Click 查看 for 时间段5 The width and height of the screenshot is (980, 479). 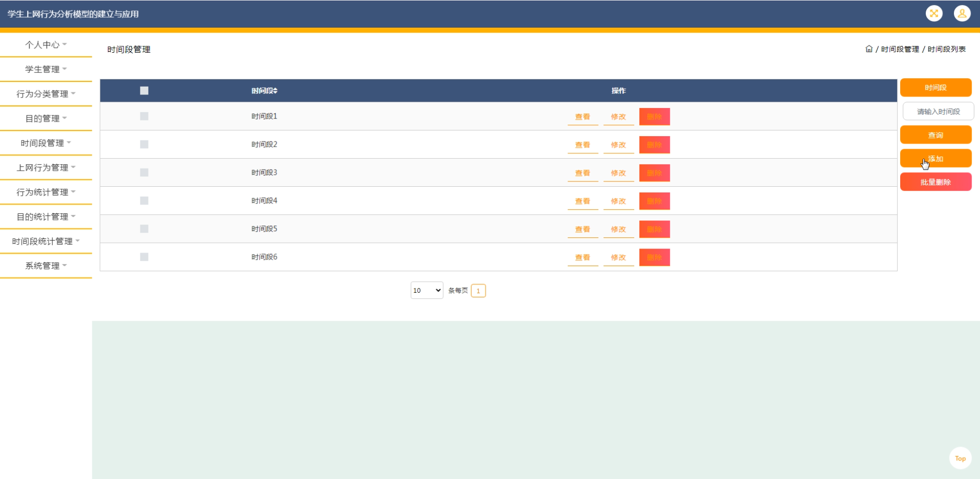(x=583, y=230)
